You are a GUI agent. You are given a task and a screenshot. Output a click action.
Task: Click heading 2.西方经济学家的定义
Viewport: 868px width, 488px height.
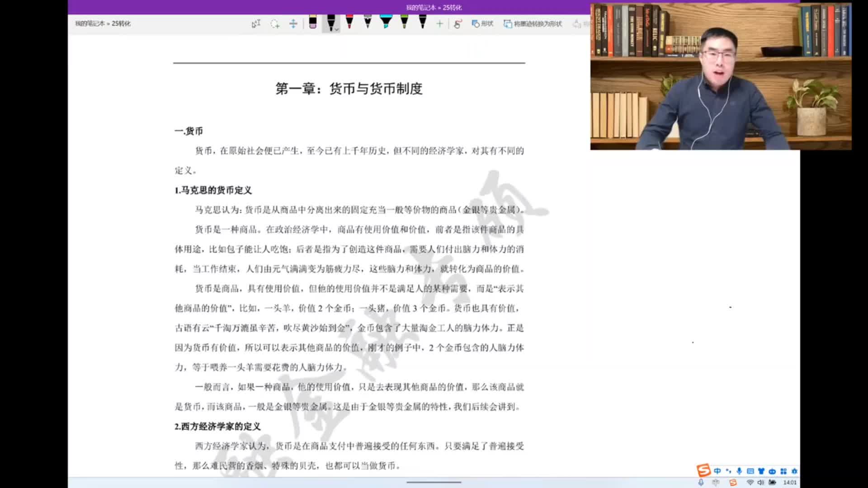217,427
